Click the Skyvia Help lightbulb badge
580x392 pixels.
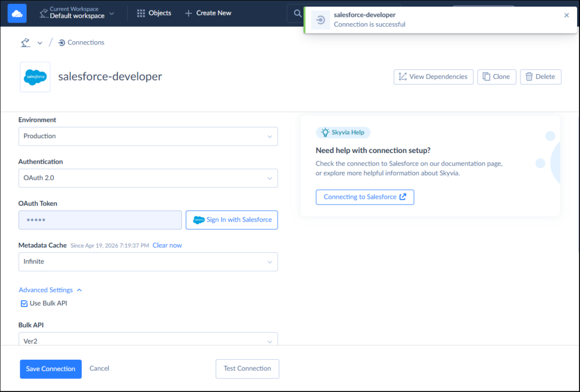coord(343,132)
